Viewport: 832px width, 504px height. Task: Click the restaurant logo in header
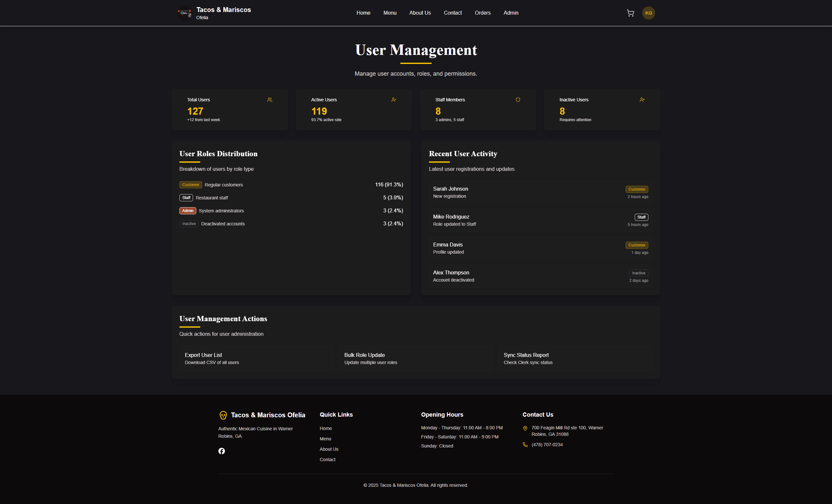184,13
